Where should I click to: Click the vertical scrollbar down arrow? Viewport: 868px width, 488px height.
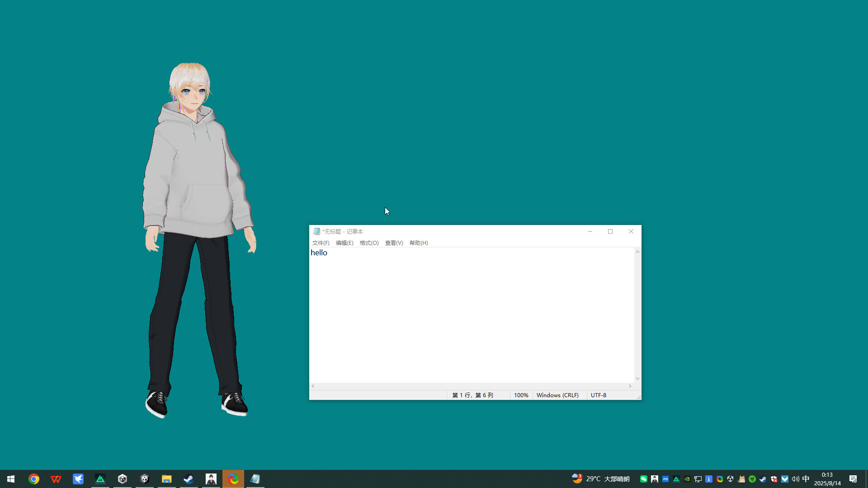637,378
